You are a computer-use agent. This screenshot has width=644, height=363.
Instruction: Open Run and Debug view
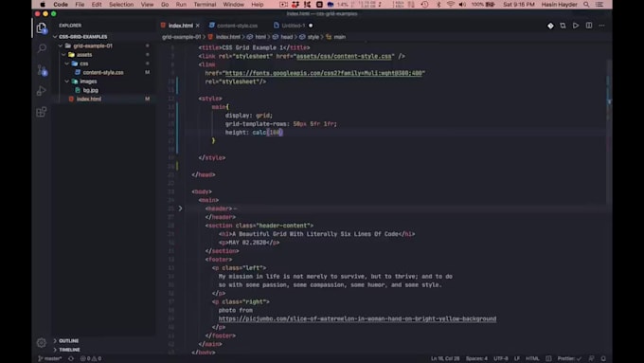pos(42,91)
